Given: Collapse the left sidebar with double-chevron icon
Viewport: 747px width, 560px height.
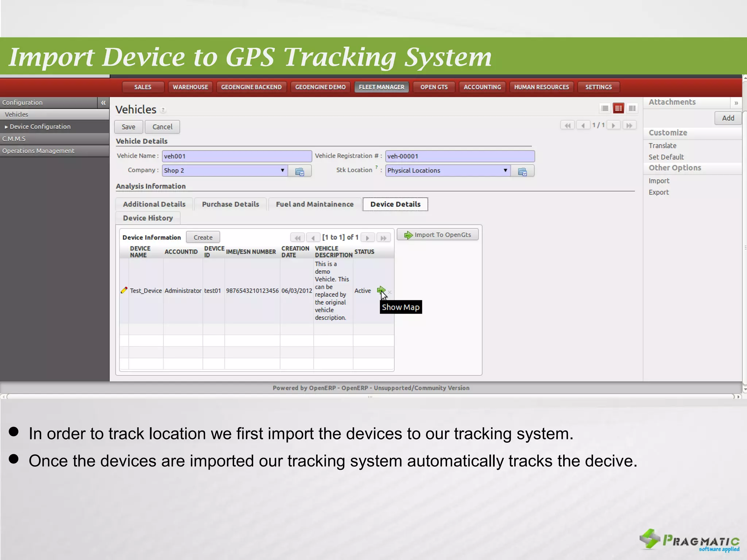Looking at the screenshot, I should [x=103, y=103].
